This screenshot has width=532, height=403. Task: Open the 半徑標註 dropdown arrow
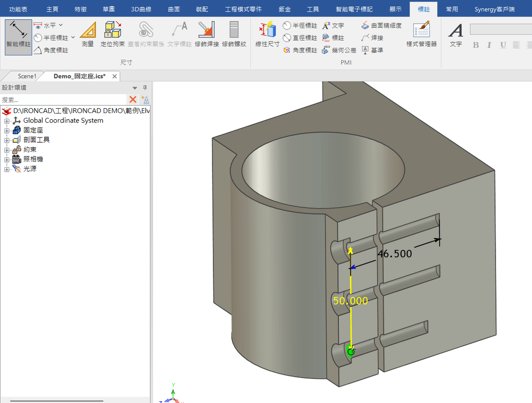72,38
